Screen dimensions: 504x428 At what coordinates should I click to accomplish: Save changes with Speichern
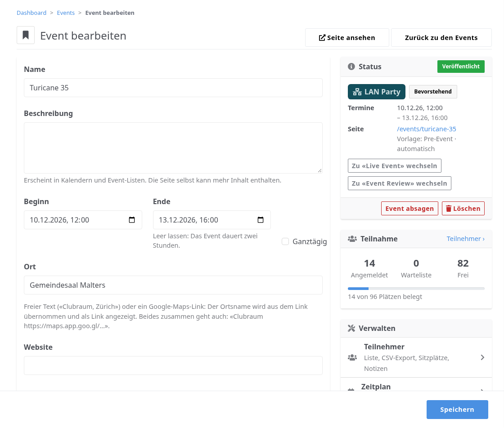[x=457, y=410]
